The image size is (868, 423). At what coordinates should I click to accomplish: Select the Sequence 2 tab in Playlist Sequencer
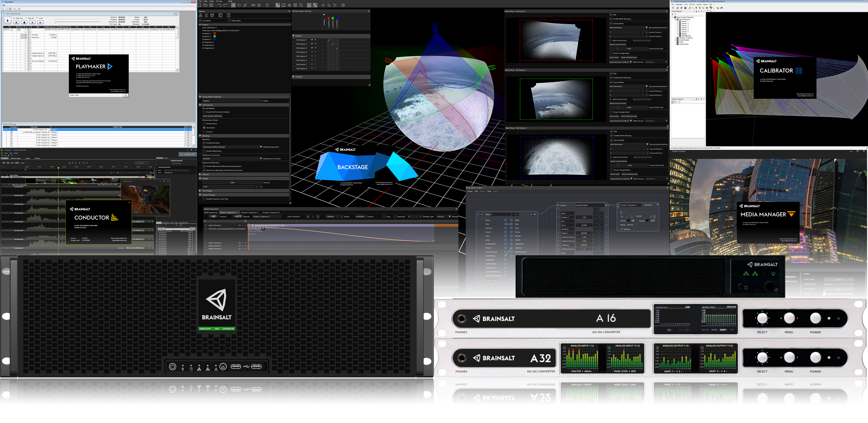click(249, 212)
